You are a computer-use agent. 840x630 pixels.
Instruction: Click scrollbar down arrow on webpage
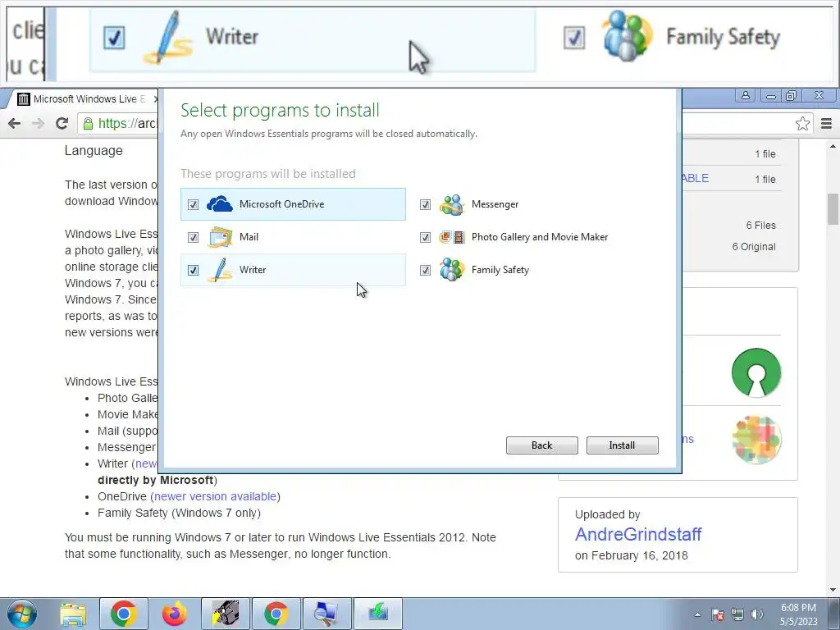click(833, 590)
